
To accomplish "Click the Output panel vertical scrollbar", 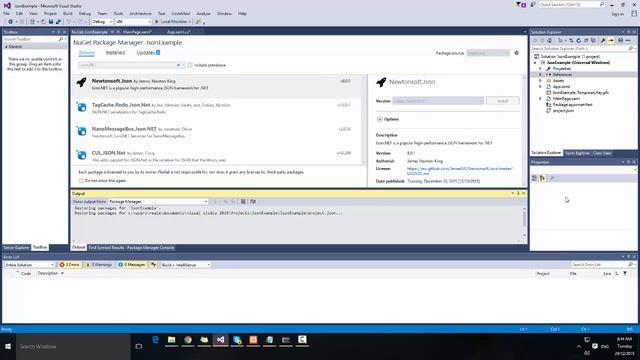I will coord(524,222).
